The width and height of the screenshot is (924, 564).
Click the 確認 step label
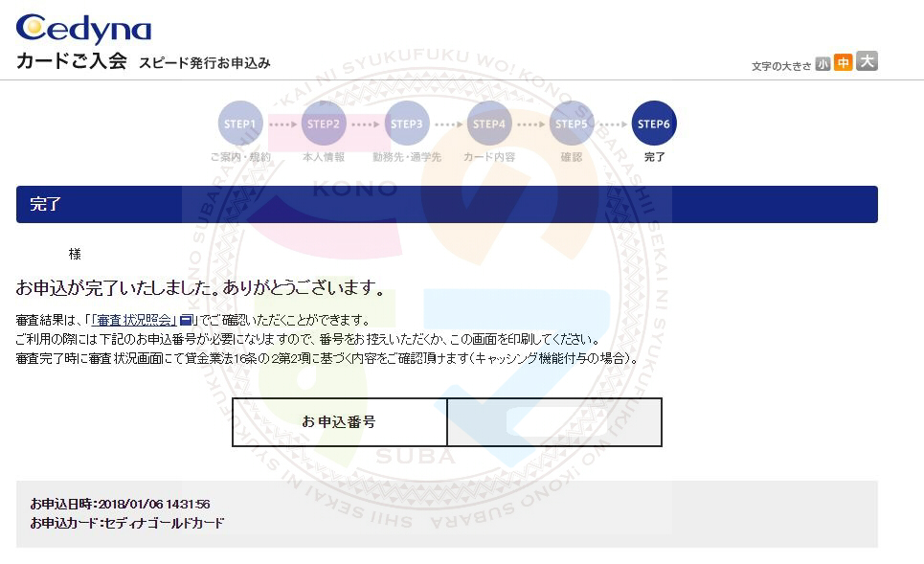(x=572, y=157)
